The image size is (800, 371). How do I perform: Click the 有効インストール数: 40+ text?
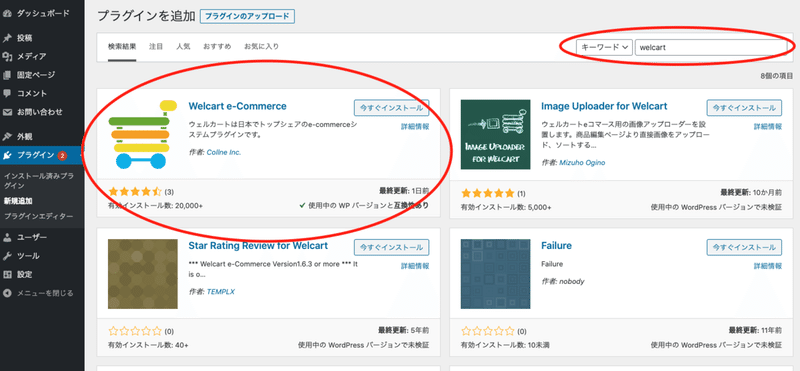pos(148,345)
